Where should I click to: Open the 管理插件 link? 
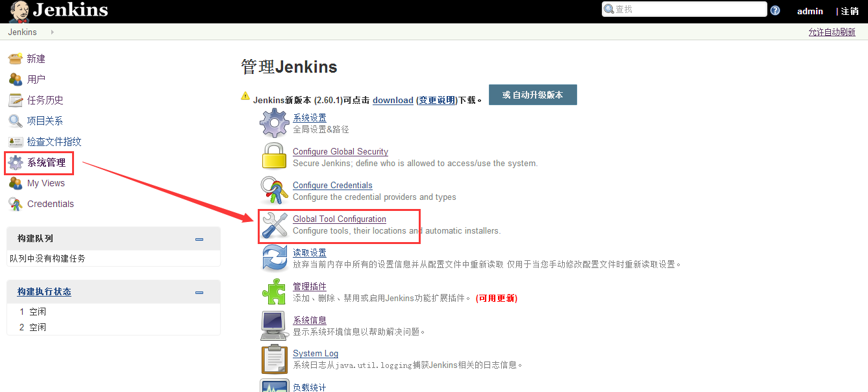310,286
